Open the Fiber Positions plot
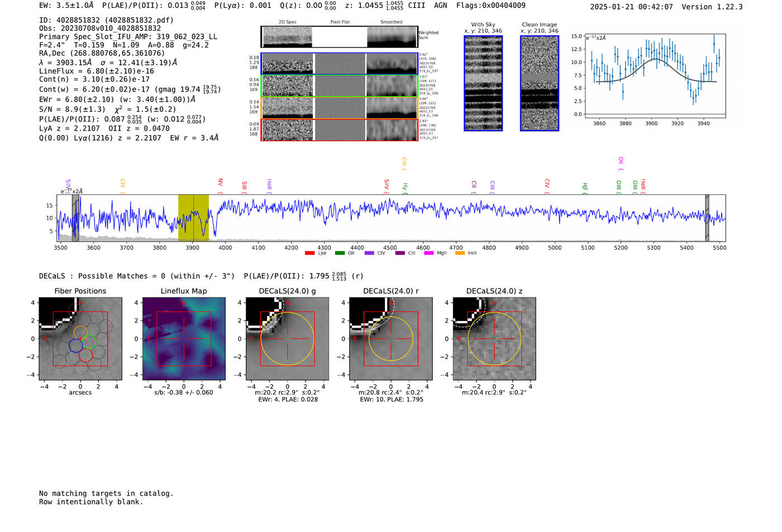 pos(80,339)
